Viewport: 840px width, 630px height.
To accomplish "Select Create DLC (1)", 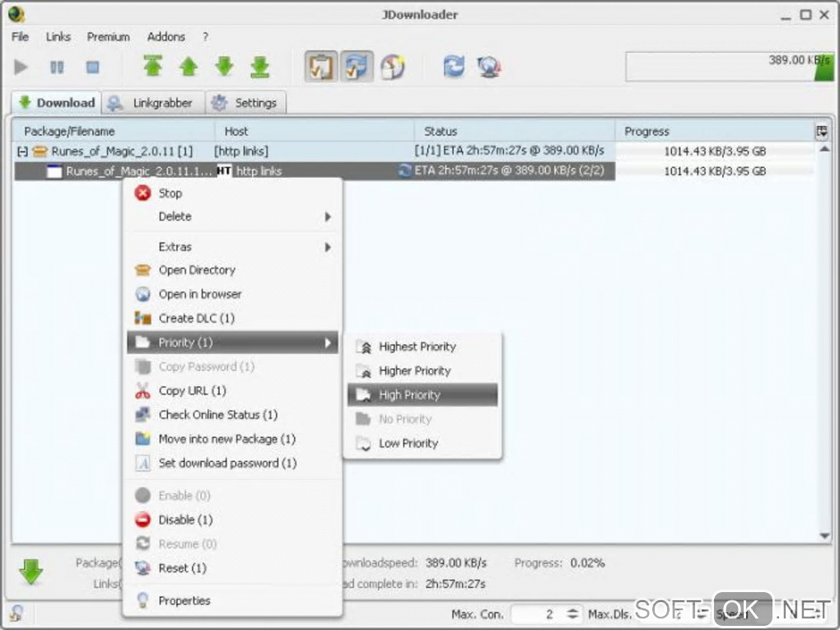I will click(232, 318).
